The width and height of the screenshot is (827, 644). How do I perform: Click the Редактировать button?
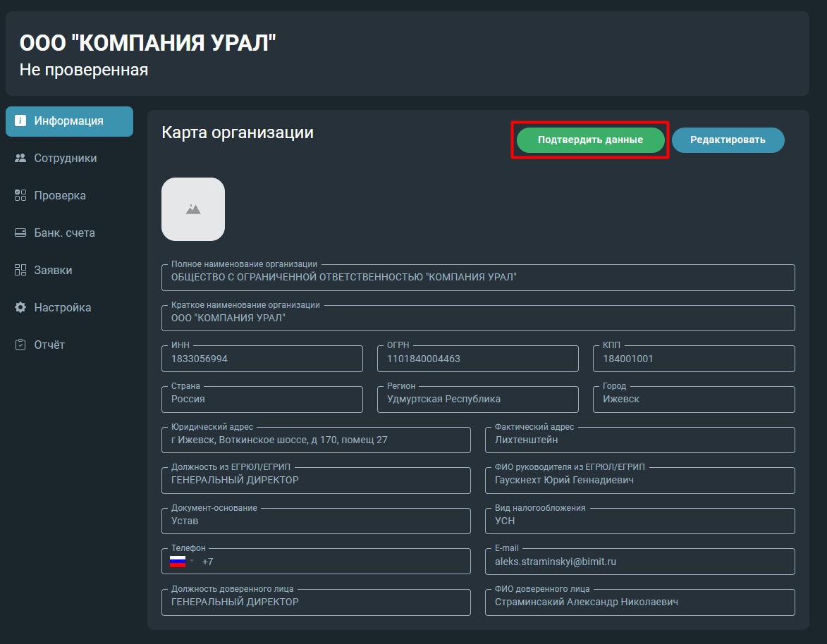coord(728,140)
